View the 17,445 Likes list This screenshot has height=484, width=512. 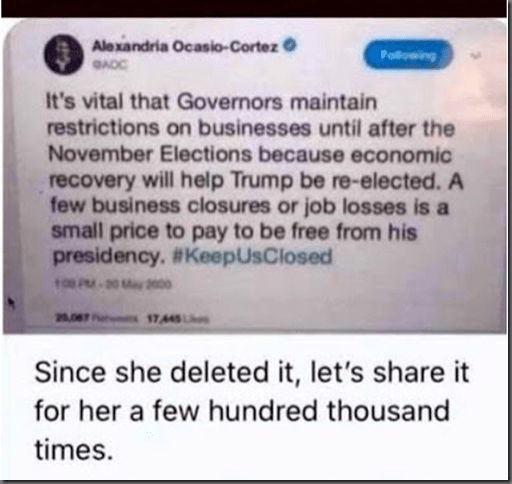pos(178,319)
